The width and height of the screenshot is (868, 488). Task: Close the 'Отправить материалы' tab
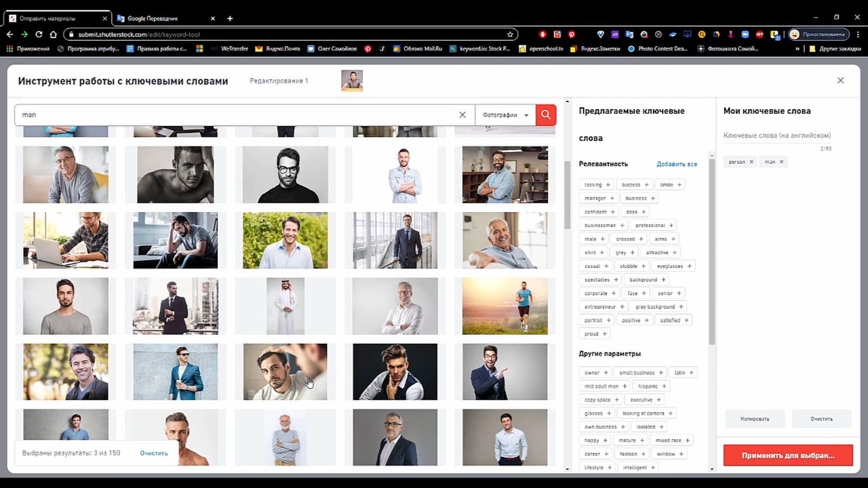point(104,18)
